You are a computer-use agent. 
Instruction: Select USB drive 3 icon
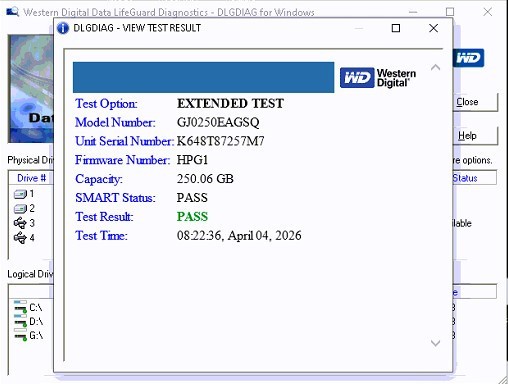(20, 223)
